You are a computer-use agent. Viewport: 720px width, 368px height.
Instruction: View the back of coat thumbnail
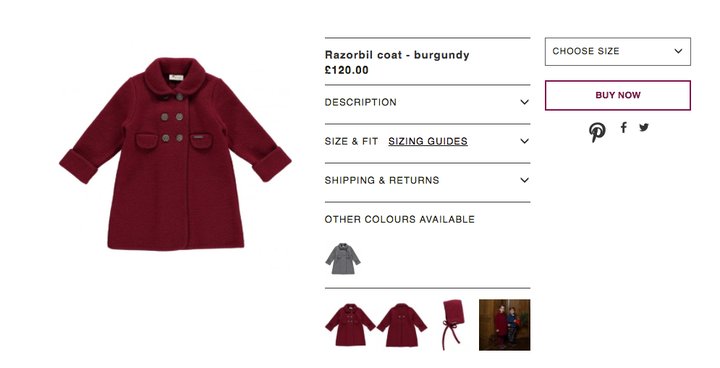[x=402, y=325]
